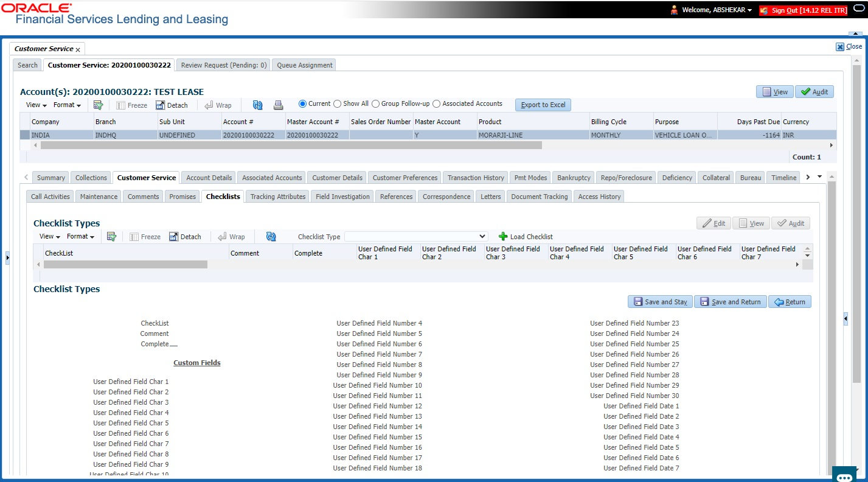Image resolution: width=868 pixels, height=482 pixels.
Task: Open the Tracking Attributes sub-tab
Action: [278, 197]
